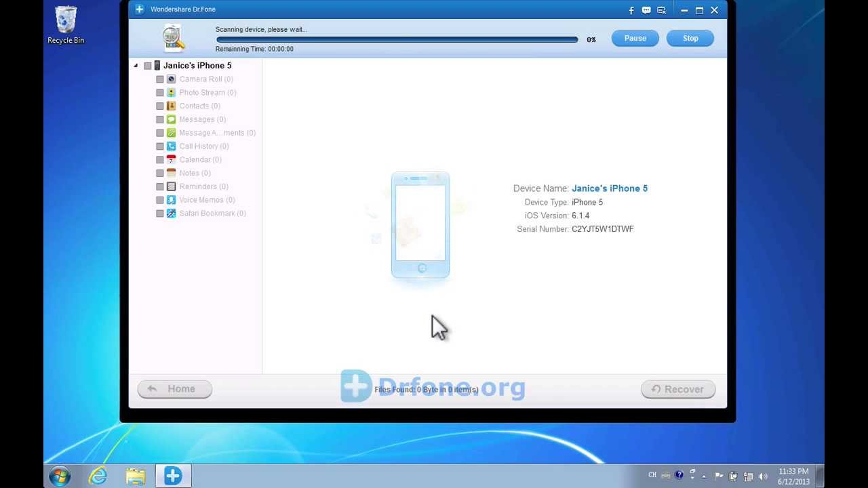Select Contacts (0) in the tree

(200, 106)
